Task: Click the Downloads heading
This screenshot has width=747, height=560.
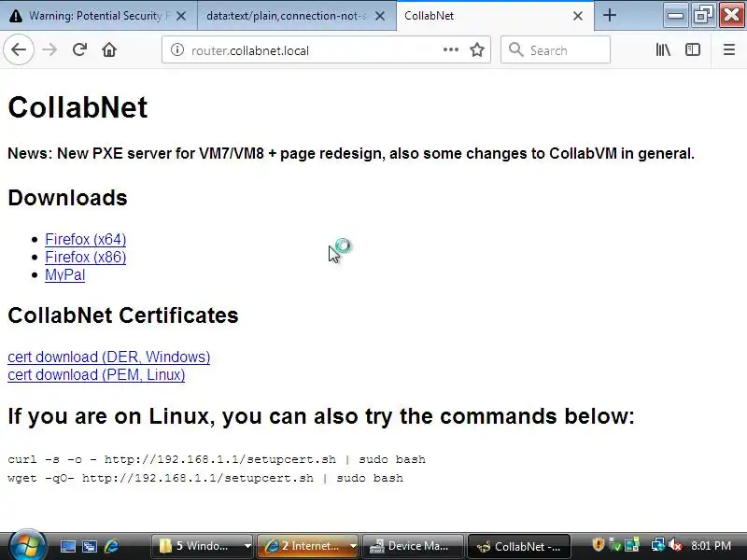Action: 67,198
